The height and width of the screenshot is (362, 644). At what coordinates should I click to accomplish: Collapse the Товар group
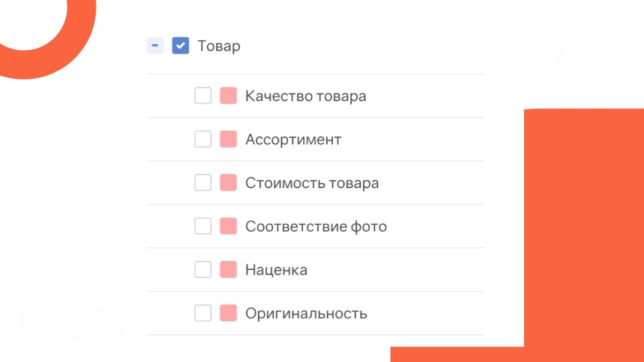click(x=155, y=46)
